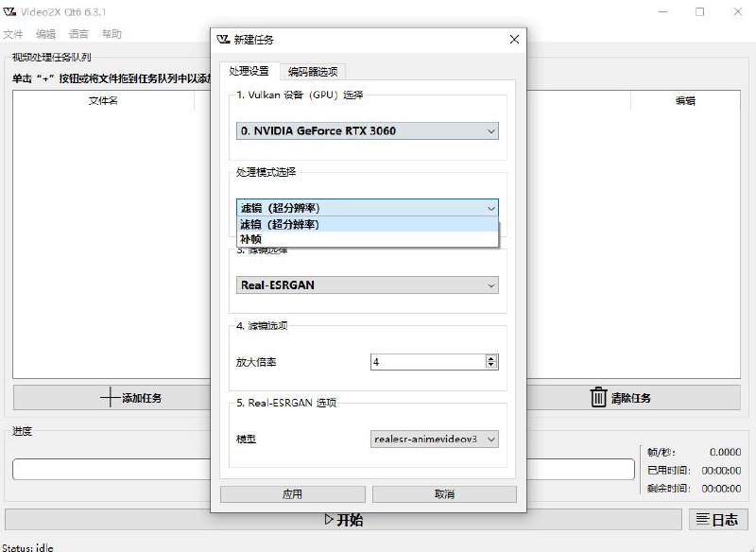The width and height of the screenshot is (756, 552).
Task: Expand the NVIDIA GeForce RTX 3060 device dropdown
Action: pyautogui.click(x=491, y=131)
